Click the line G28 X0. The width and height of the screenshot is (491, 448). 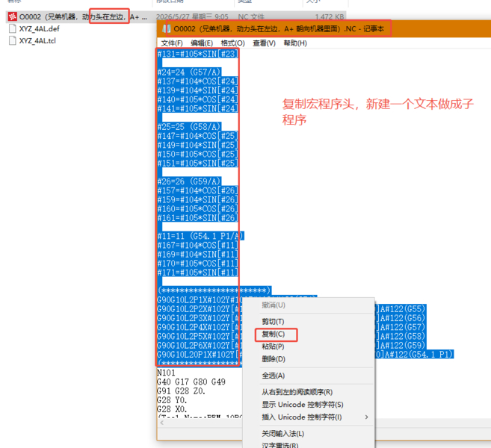[x=172, y=409]
